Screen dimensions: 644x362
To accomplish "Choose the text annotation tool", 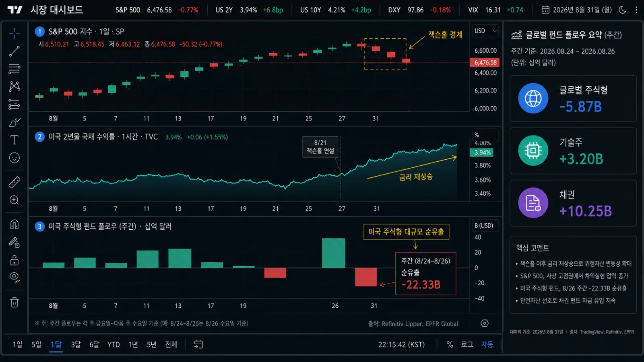I will click(x=14, y=140).
